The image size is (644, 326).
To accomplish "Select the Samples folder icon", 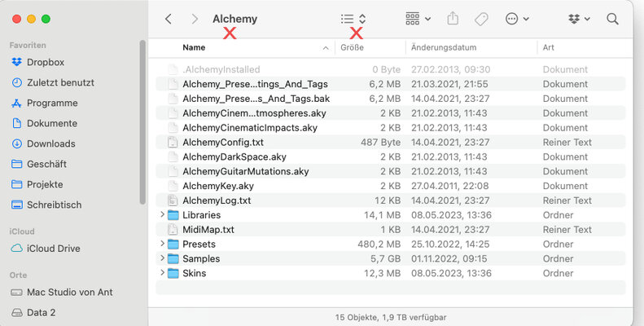I will pos(173,259).
